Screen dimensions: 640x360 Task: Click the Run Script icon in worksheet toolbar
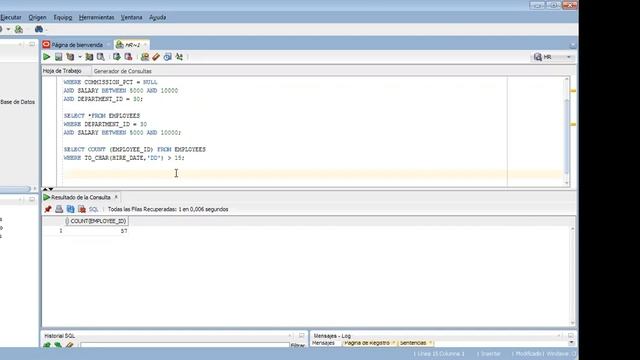coord(58,57)
